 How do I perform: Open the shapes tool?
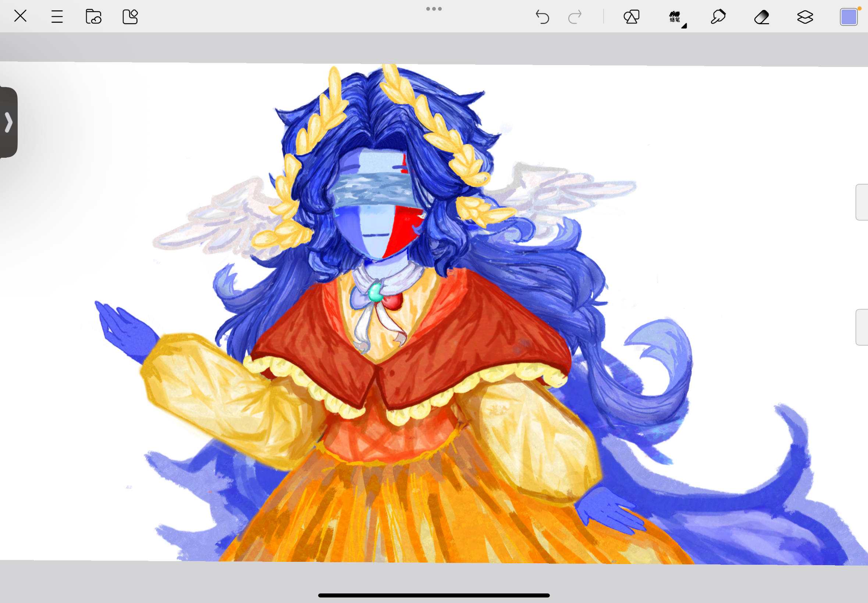[631, 17]
